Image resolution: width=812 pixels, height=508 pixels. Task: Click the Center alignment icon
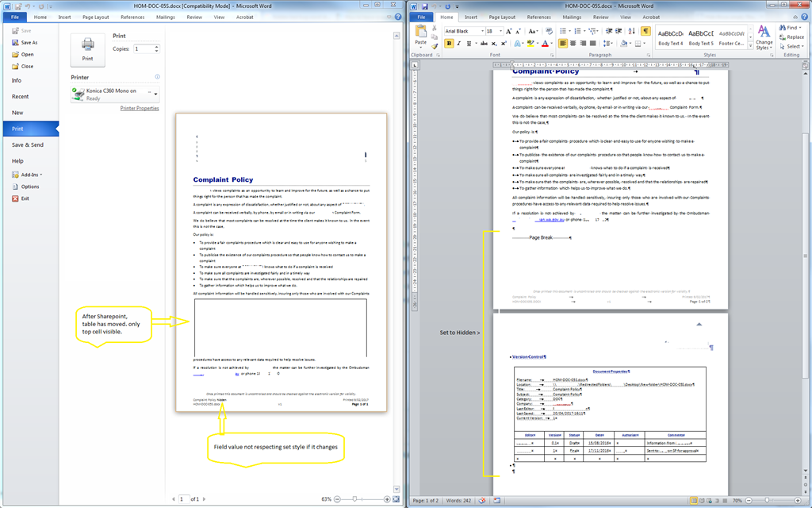click(x=573, y=44)
